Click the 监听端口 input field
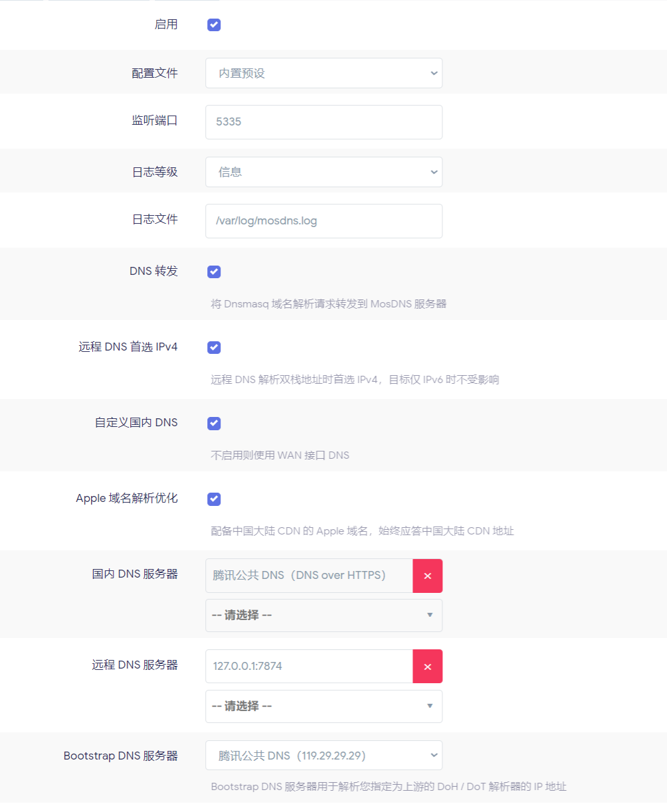 pyautogui.click(x=324, y=122)
